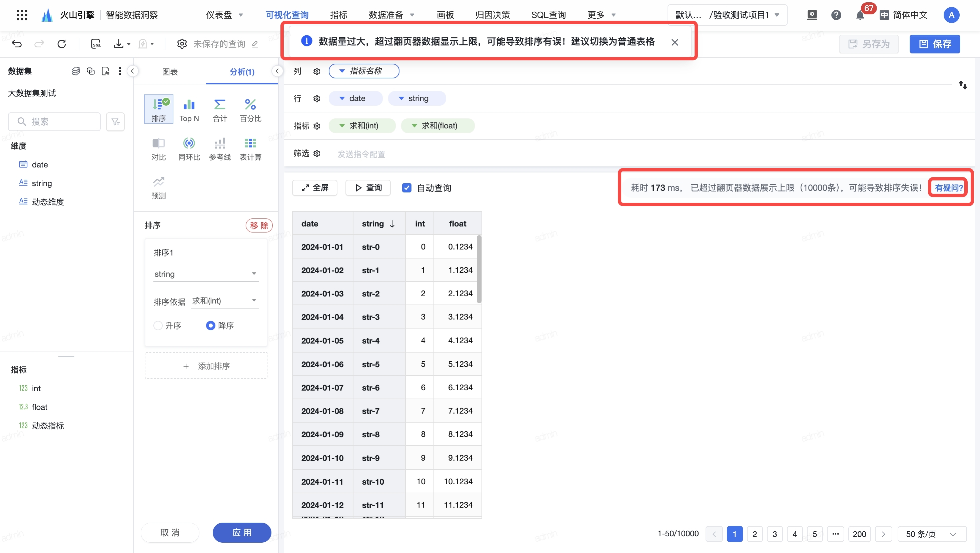
Task: Open the SQL查询 menu item
Action: coord(548,15)
